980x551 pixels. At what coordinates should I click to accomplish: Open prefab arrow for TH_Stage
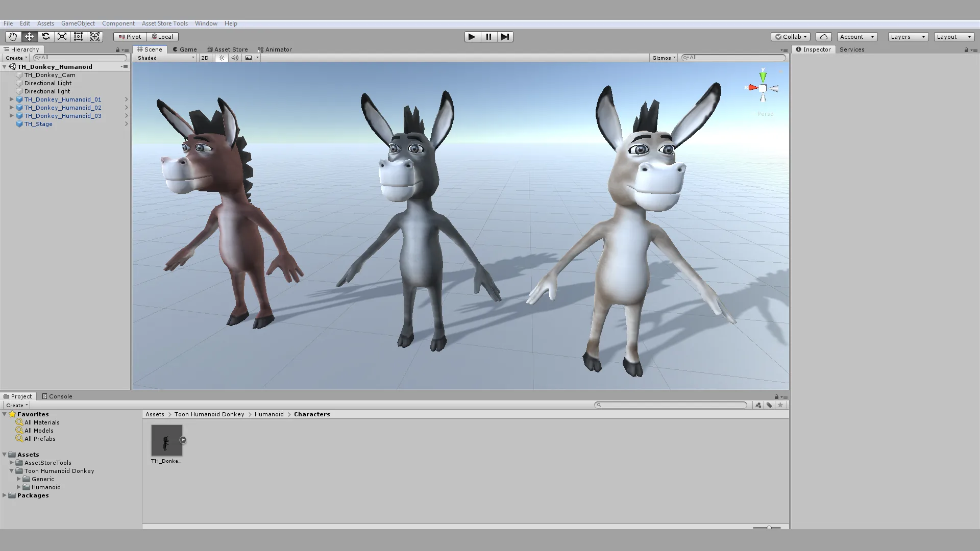pos(126,124)
